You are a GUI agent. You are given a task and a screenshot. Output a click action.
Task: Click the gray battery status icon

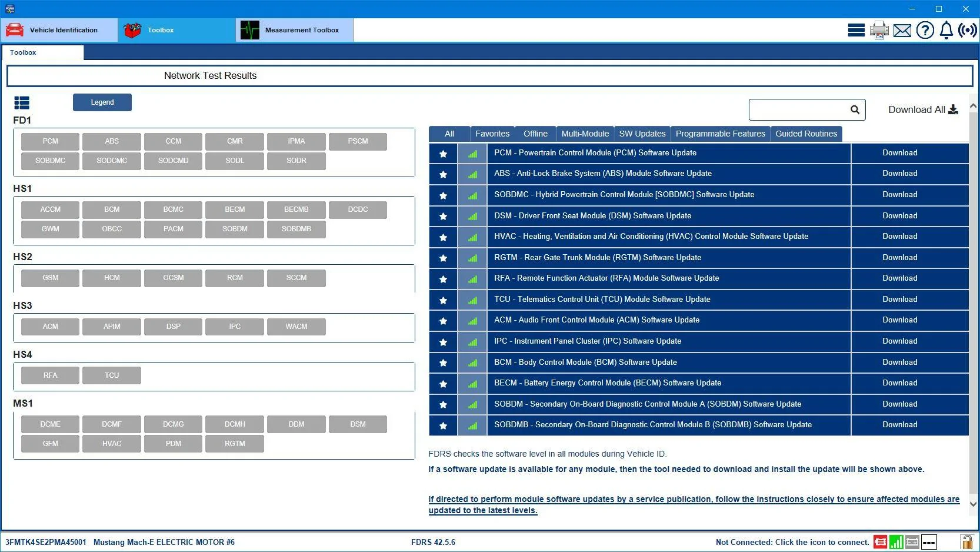click(912, 542)
